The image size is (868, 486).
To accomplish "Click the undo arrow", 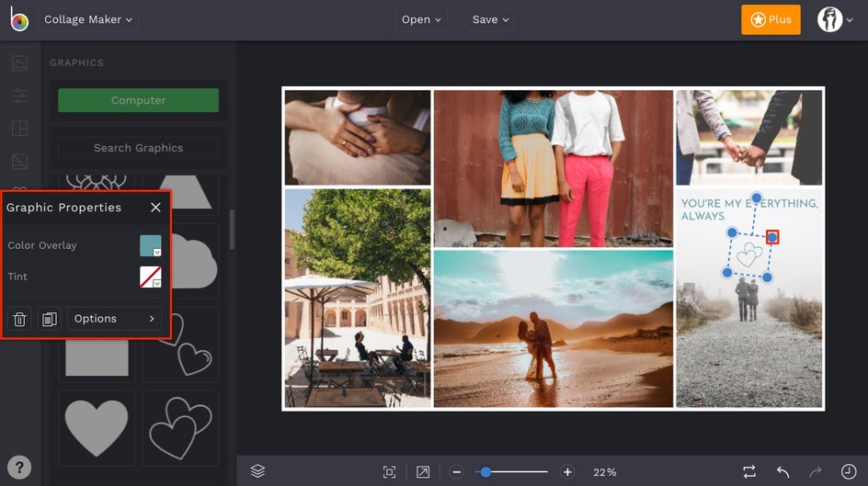I will pos(782,471).
